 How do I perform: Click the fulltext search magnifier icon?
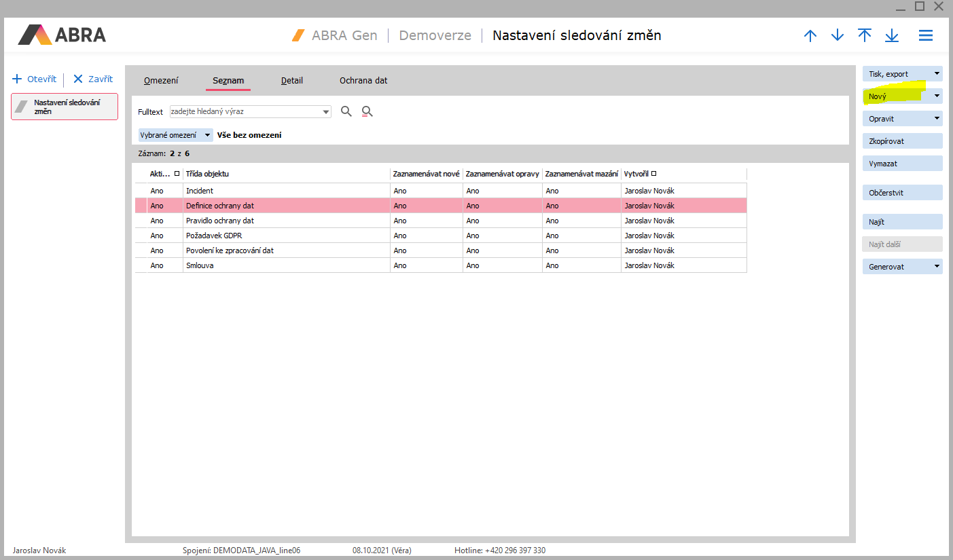(346, 111)
